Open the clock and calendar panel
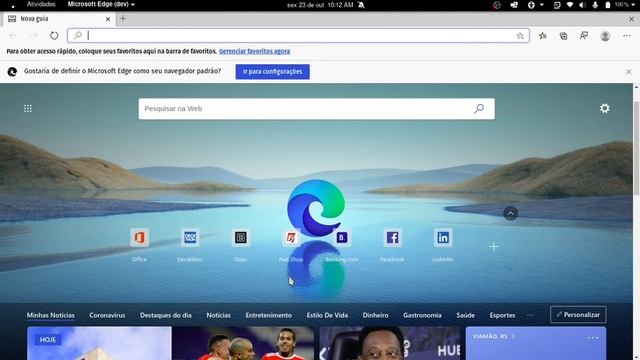This screenshot has width=640, height=360. click(x=320, y=5)
